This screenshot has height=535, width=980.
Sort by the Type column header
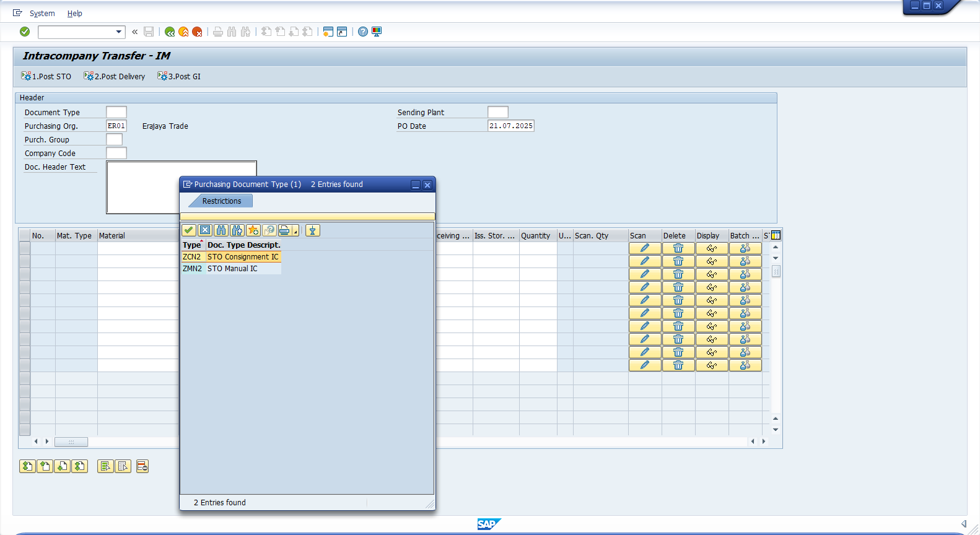click(x=192, y=245)
